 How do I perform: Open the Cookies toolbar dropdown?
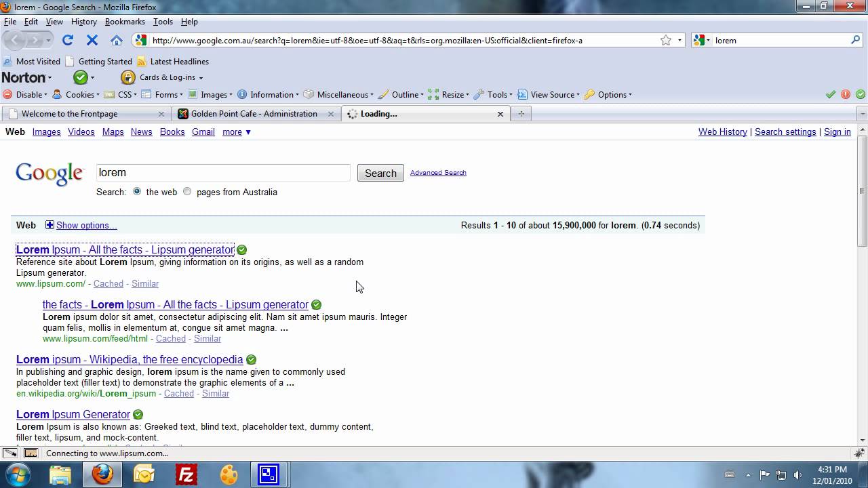76,95
